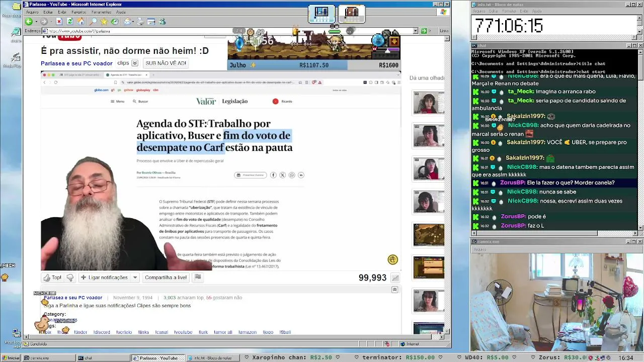Image resolution: width=644 pixels, height=362 pixels.
Task: Open the Back button history dropdown arrow
Action: point(36,22)
